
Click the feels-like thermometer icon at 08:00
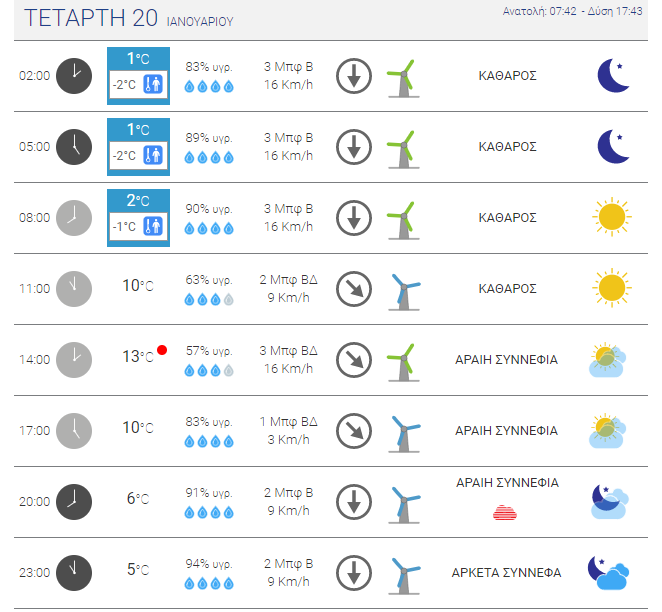pos(153,226)
